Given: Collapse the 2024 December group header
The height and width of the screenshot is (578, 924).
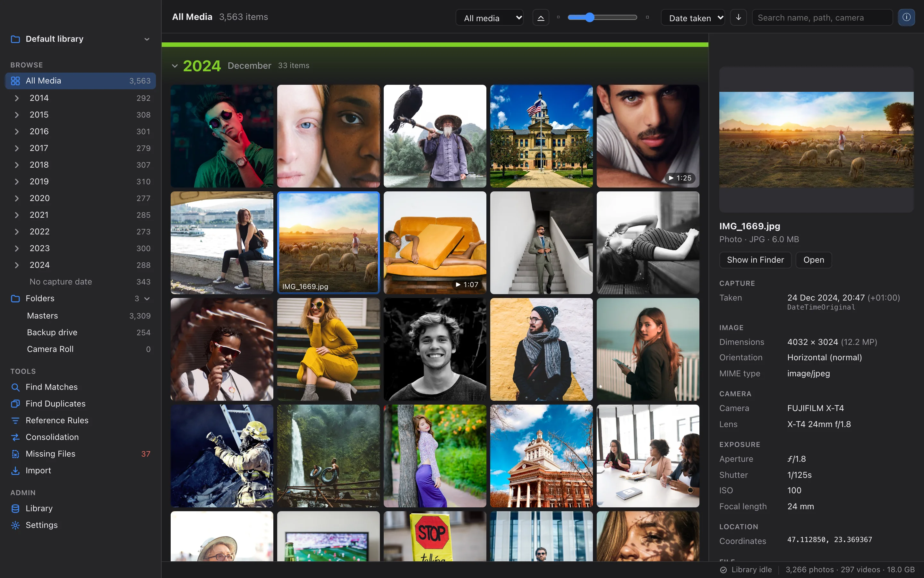Looking at the screenshot, I should tap(175, 66).
